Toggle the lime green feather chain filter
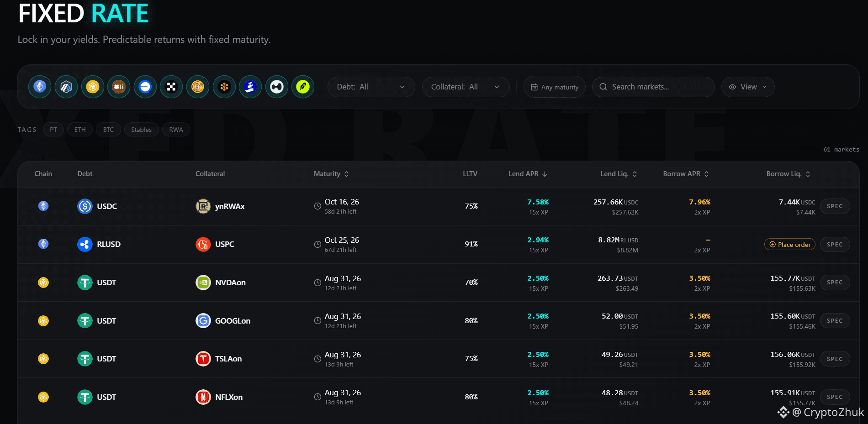 point(303,87)
